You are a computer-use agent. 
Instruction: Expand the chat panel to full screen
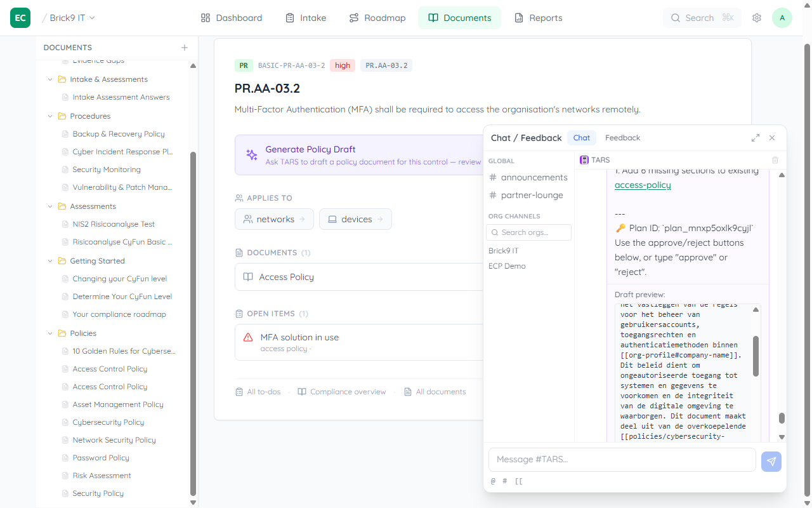755,137
